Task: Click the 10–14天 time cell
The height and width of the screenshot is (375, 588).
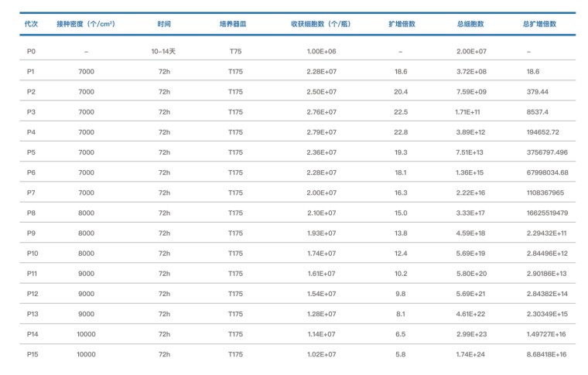Action: point(164,51)
